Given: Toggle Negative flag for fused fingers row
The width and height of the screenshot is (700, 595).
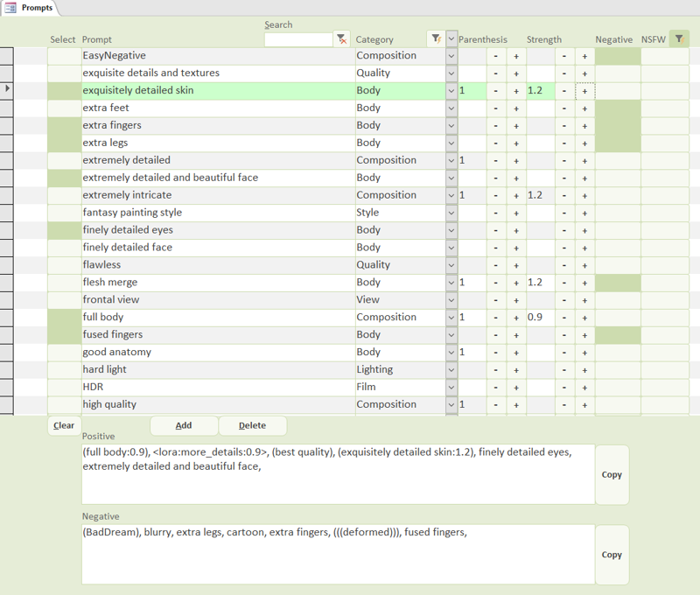Looking at the screenshot, I should 618,335.
